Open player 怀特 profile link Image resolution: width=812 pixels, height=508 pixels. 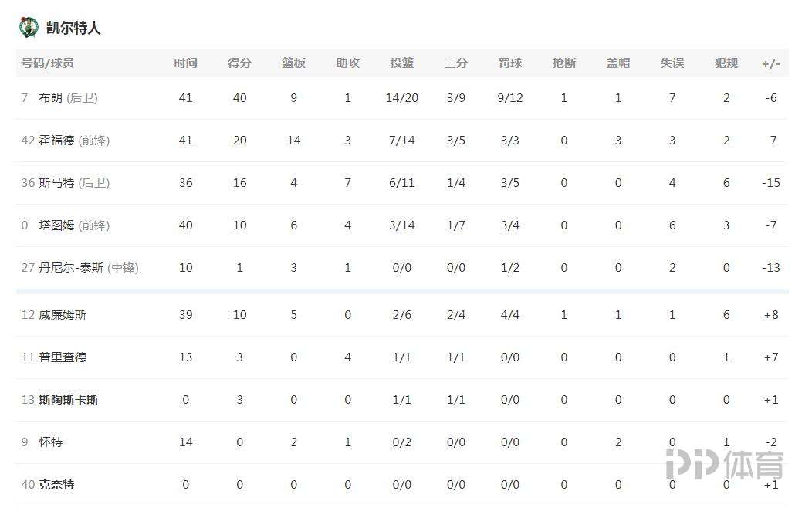[51, 442]
